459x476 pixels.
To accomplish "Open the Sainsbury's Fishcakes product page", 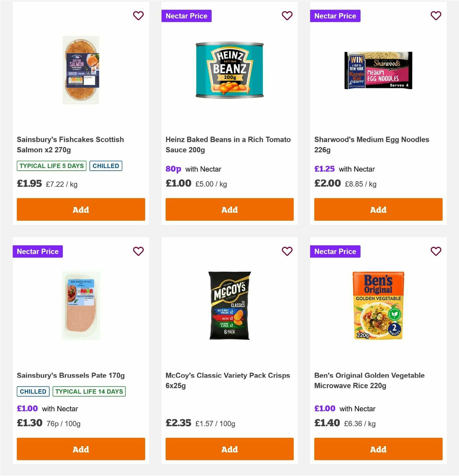I will [70, 145].
